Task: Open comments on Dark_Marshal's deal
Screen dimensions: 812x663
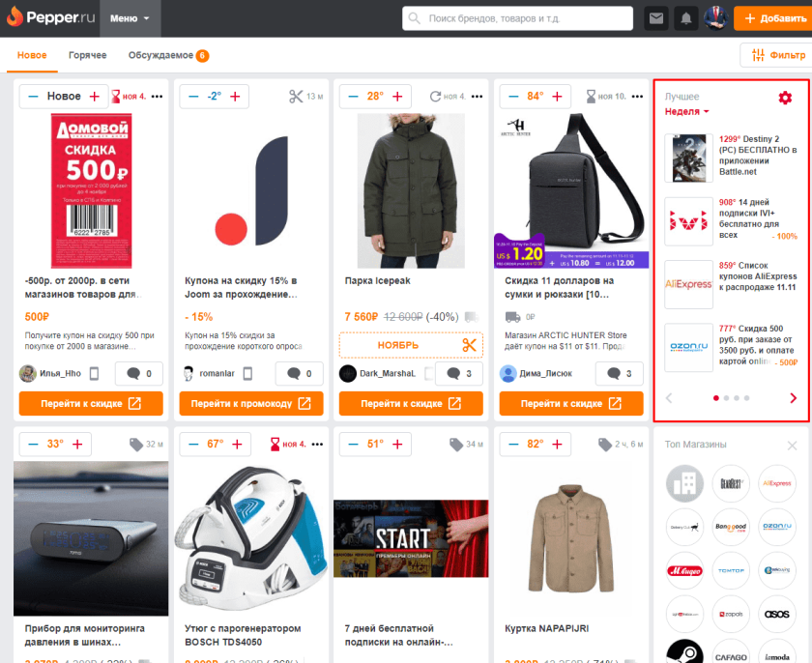Action: click(x=459, y=374)
